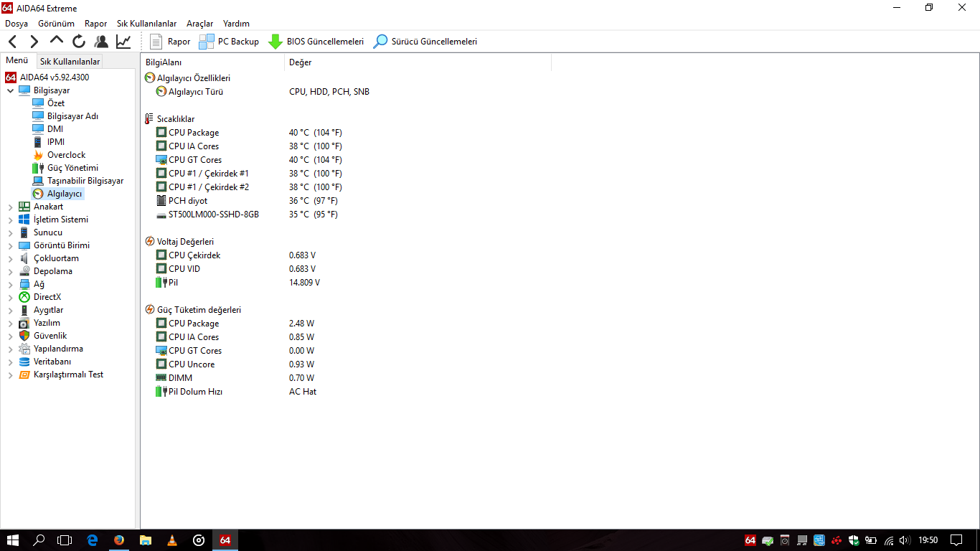Expand the İşletim Sistemi tree node
The image size is (980, 551).
[x=10, y=220]
